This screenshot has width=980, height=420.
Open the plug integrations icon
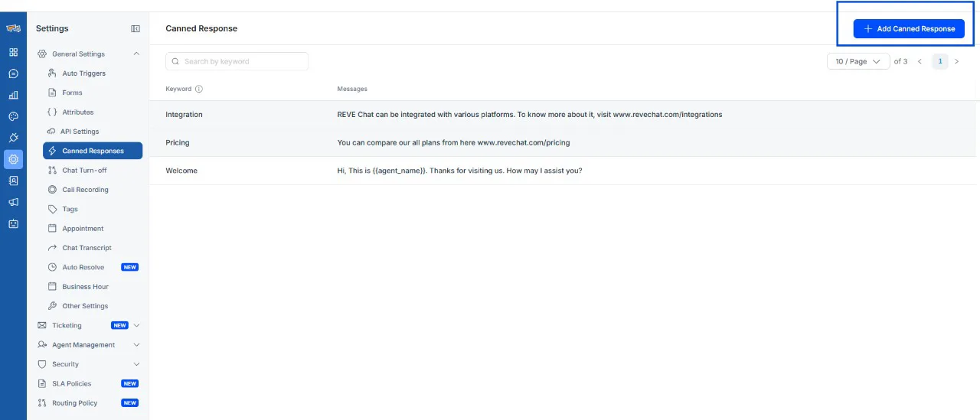pos(13,138)
